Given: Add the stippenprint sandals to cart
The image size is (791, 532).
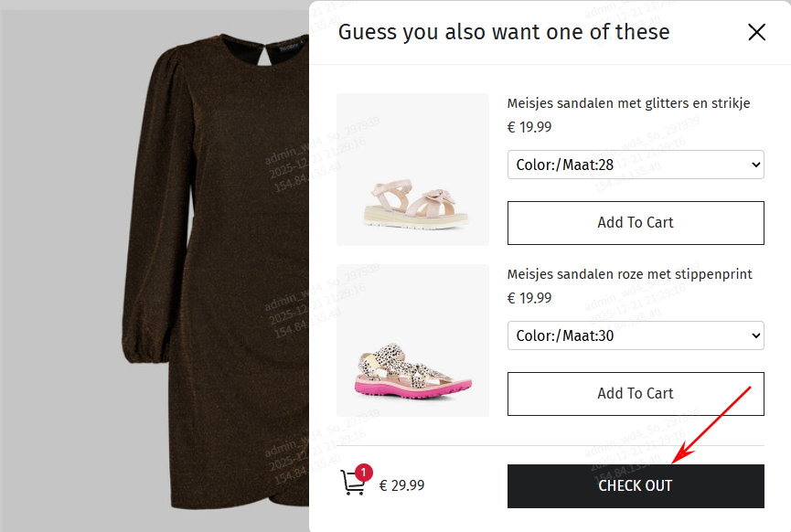Looking at the screenshot, I should [x=636, y=394].
